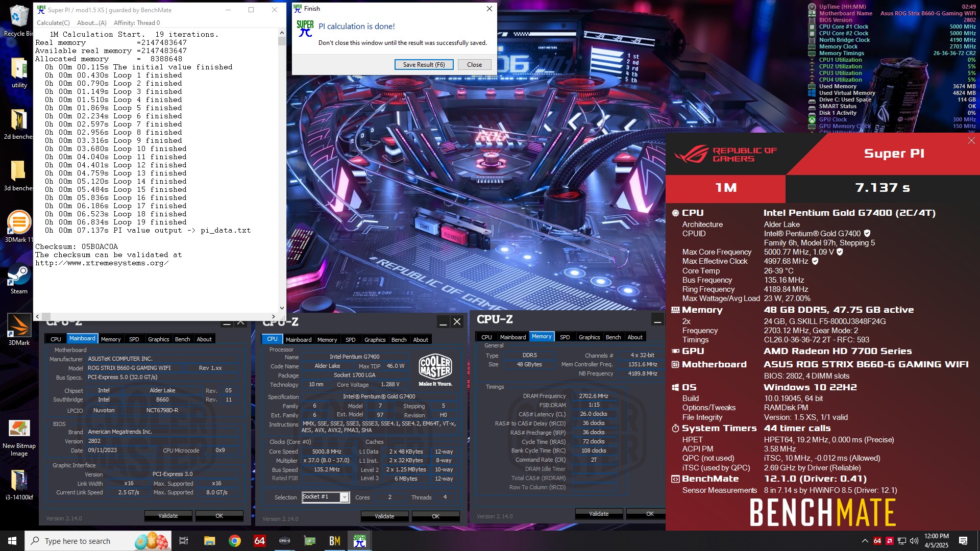Screen dimensions: 980x551
Task: Click the Cooler Master logo in CPU-Z
Action: 435,369
